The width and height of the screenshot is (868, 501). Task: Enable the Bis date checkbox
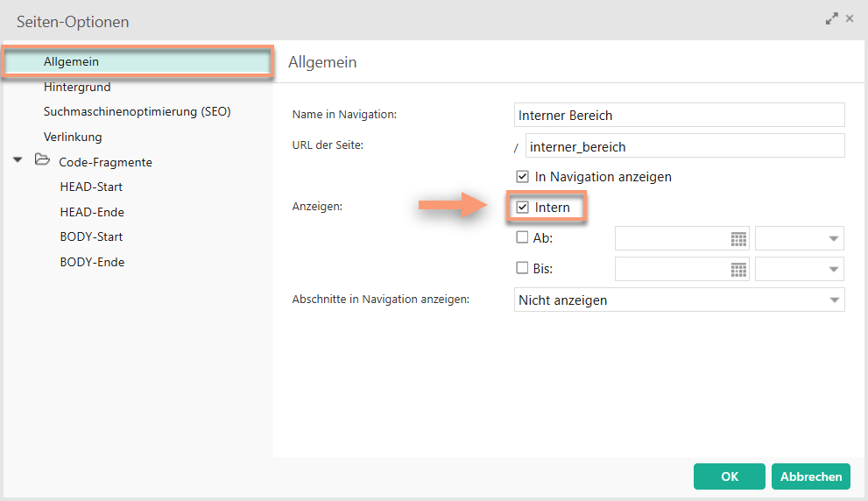point(522,268)
